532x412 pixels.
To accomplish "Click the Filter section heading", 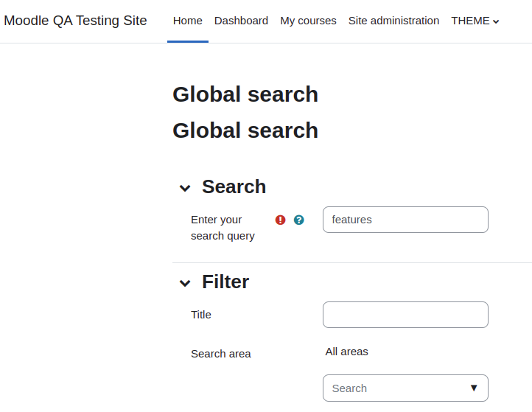I will (x=225, y=282).
